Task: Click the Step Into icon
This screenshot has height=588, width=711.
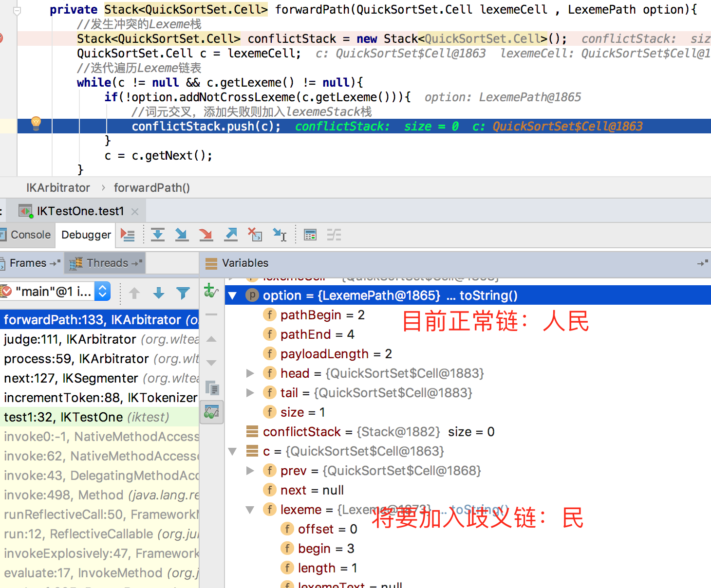Action: click(182, 235)
